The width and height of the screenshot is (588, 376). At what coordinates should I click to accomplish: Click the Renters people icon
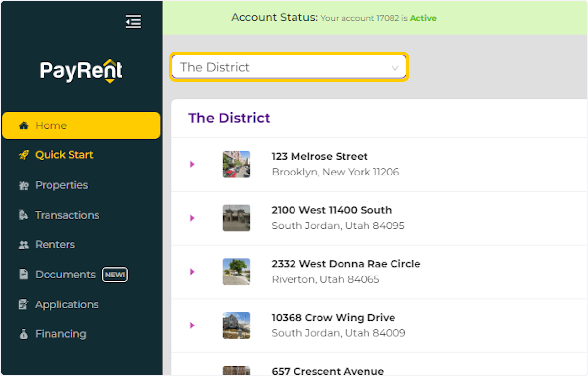(x=24, y=245)
